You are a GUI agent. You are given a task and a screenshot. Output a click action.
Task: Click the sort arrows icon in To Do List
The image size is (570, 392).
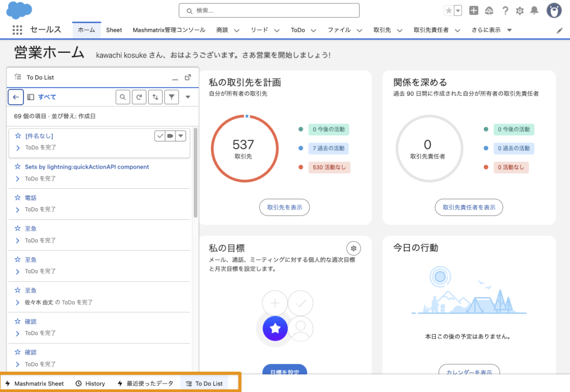156,97
